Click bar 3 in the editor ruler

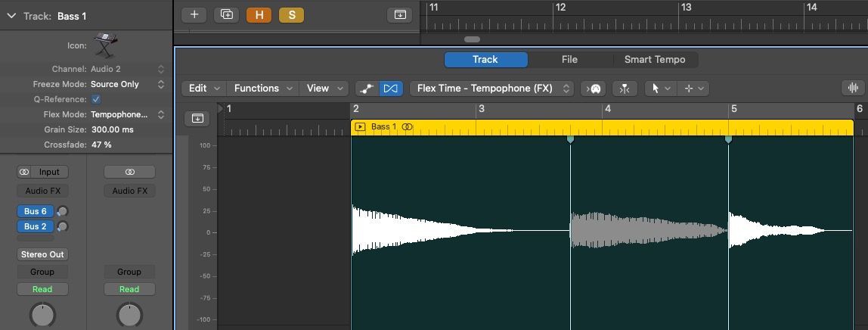point(482,109)
